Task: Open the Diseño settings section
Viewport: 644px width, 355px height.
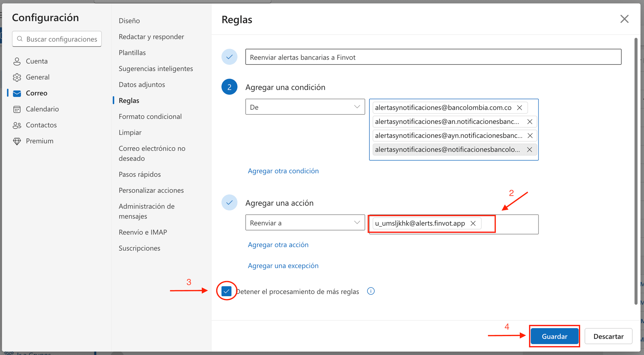Action: pos(129,21)
